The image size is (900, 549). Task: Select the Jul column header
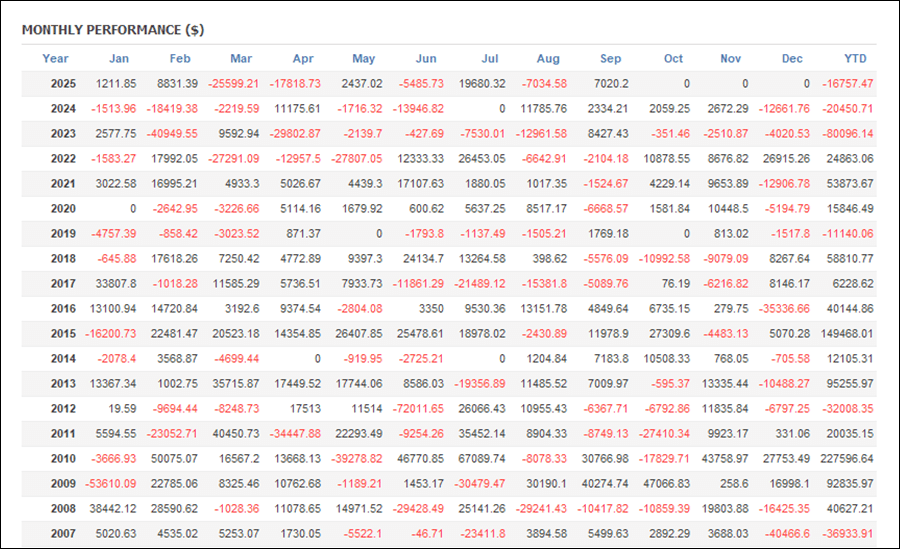click(x=490, y=59)
